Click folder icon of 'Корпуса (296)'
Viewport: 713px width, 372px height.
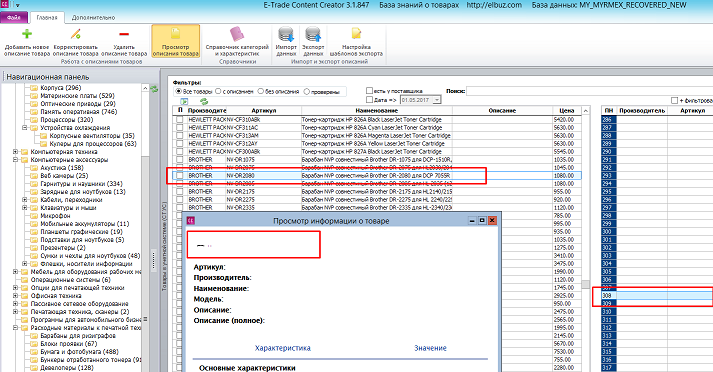[x=34, y=88]
